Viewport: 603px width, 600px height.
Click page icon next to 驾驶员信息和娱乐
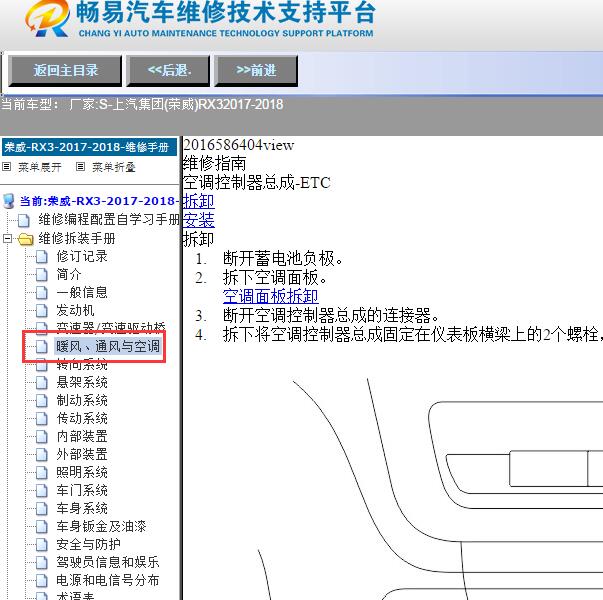pyautogui.click(x=42, y=563)
